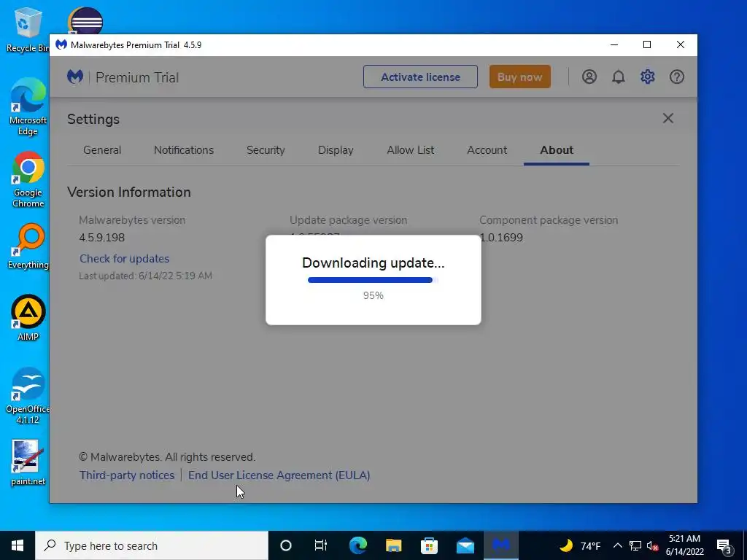Screen dimensions: 747x560
Task: Open the Everything search desktop shortcut
Action: (x=28, y=246)
